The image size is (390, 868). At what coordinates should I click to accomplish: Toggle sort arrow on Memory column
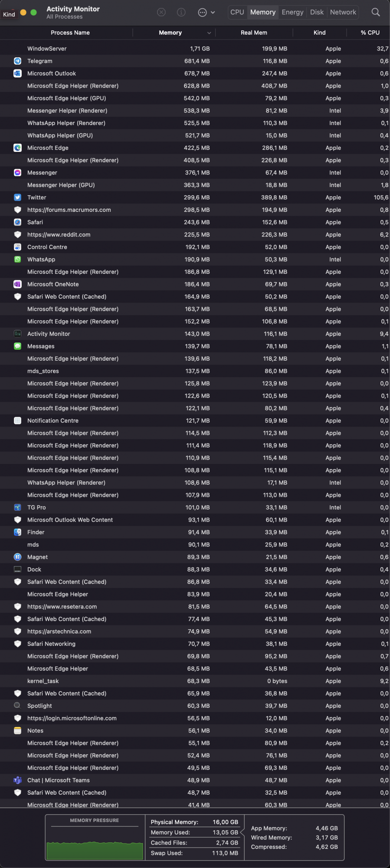(209, 33)
